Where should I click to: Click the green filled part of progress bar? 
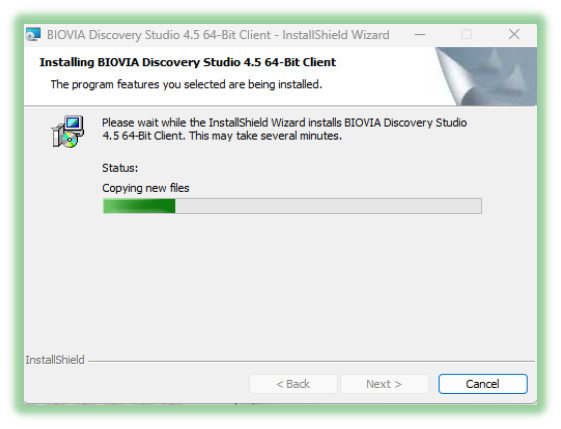[x=139, y=206]
